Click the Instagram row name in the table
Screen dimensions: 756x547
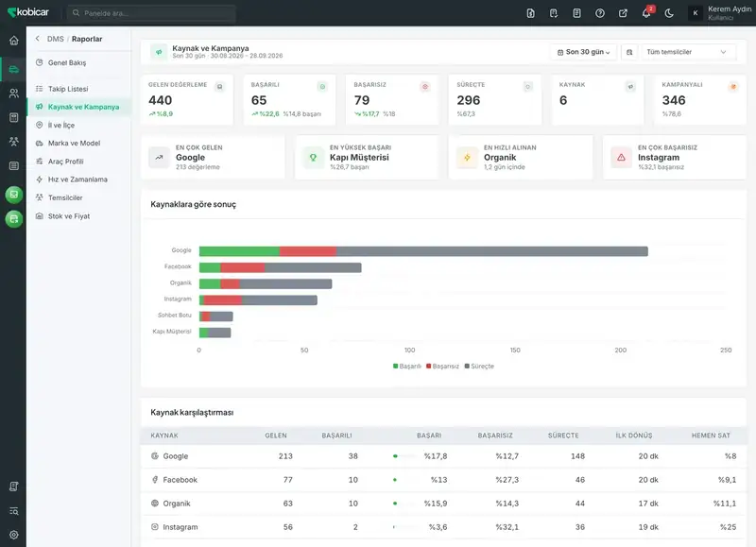pyautogui.click(x=180, y=527)
